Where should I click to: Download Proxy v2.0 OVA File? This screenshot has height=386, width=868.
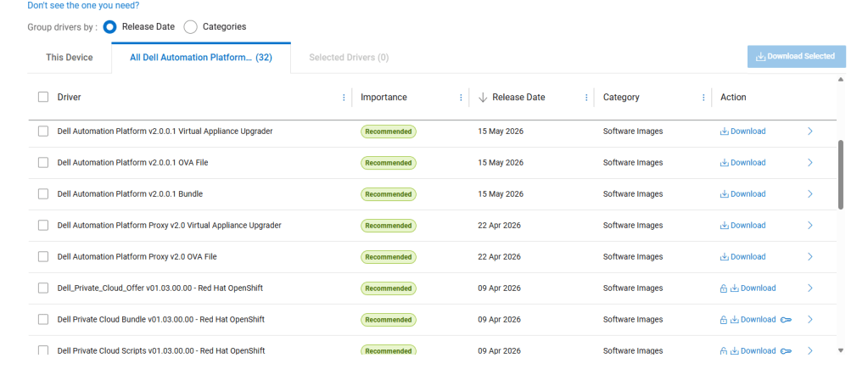pyautogui.click(x=743, y=256)
